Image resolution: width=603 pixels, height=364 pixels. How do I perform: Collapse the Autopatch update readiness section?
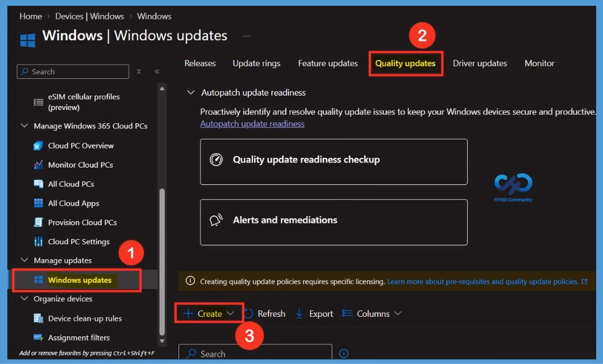[191, 92]
